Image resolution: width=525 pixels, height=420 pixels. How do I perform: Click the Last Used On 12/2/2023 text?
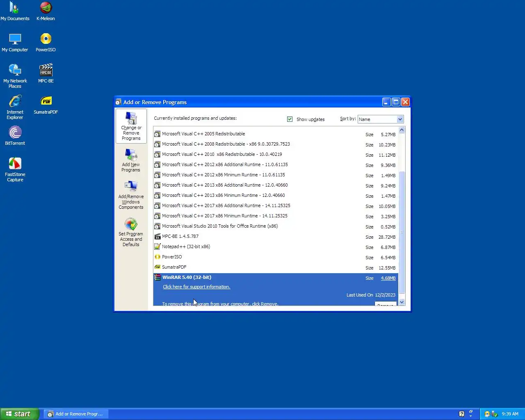(371, 295)
